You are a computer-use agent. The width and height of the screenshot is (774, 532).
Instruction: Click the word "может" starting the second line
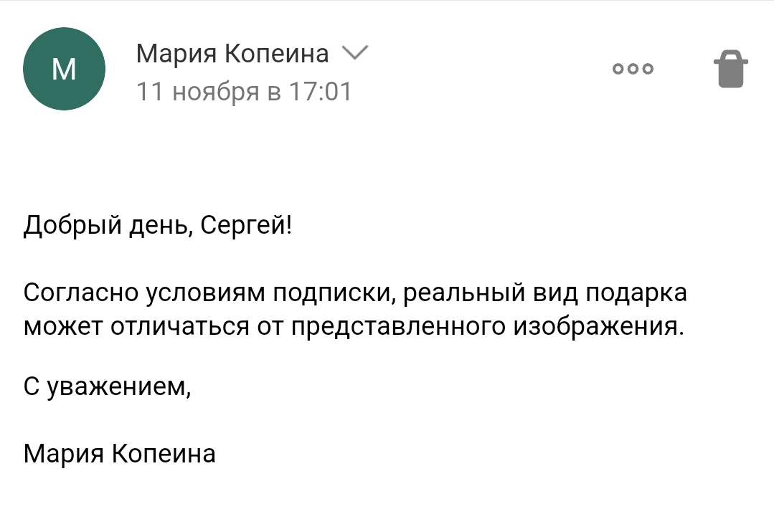(x=63, y=327)
